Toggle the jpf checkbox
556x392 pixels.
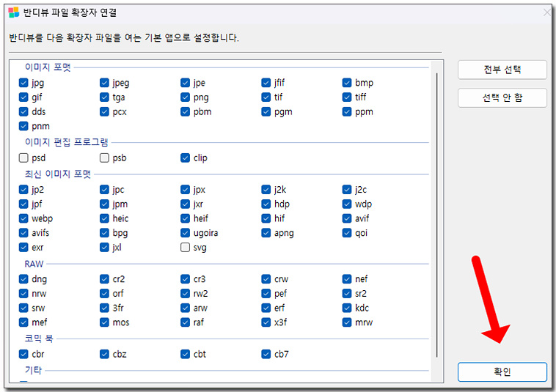point(23,204)
